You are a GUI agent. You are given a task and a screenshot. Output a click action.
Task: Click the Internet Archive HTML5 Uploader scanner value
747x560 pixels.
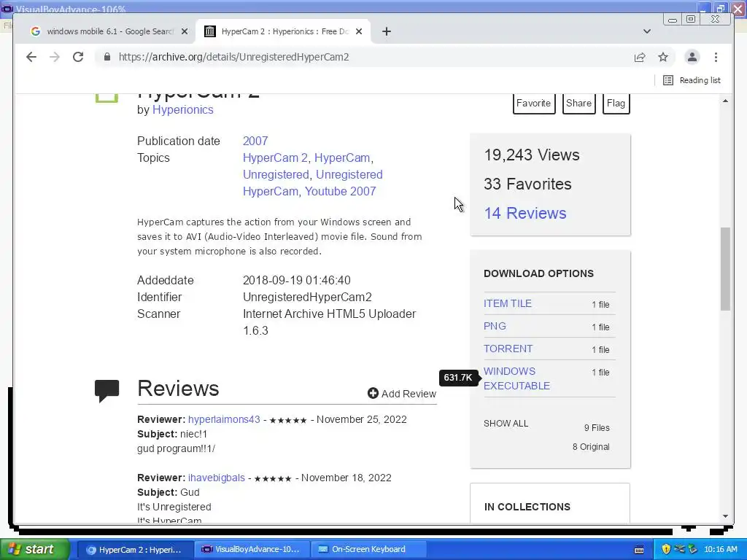[x=329, y=322]
